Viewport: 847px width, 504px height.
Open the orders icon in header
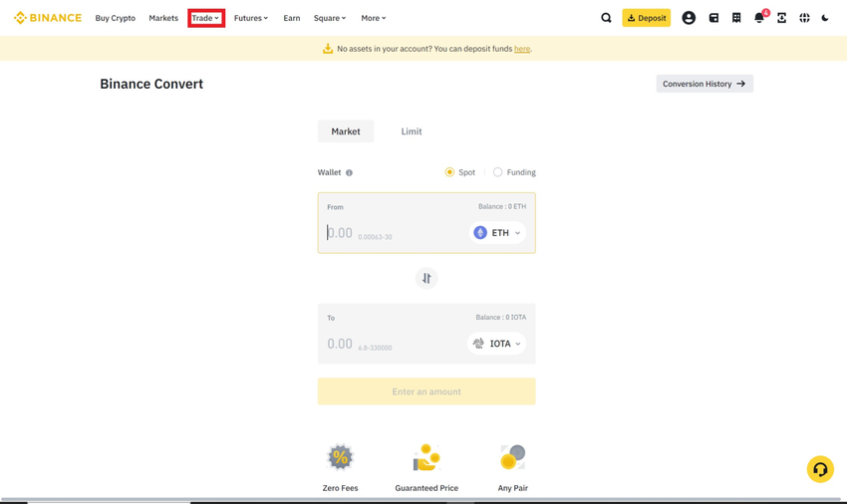pyautogui.click(x=736, y=18)
